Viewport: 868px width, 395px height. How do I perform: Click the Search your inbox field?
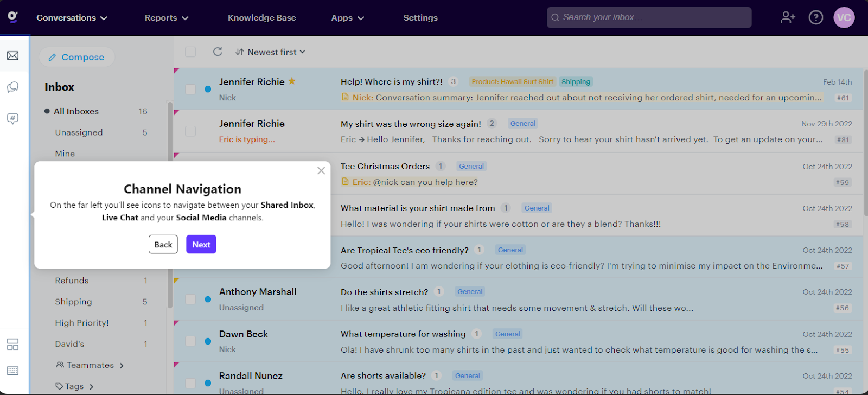649,17
